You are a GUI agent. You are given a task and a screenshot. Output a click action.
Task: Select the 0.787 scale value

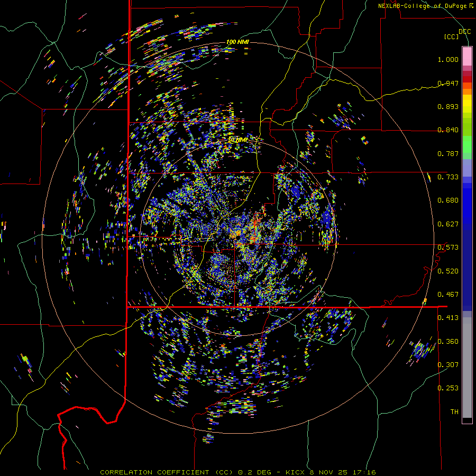(448, 153)
